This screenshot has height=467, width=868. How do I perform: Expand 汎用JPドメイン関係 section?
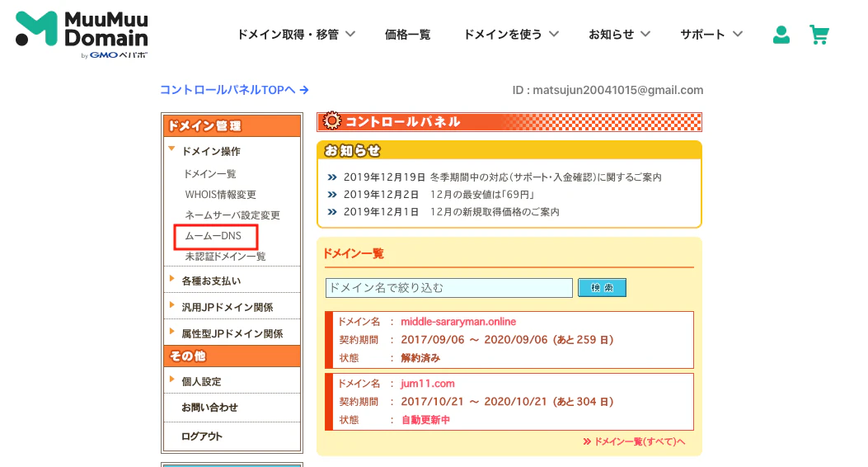[x=227, y=308]
